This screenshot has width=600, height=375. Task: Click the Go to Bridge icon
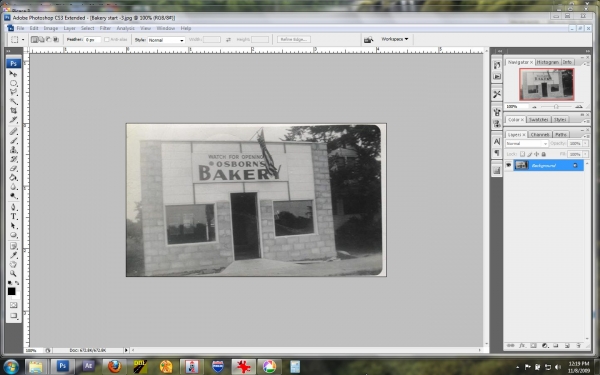(x=368, y=39)
